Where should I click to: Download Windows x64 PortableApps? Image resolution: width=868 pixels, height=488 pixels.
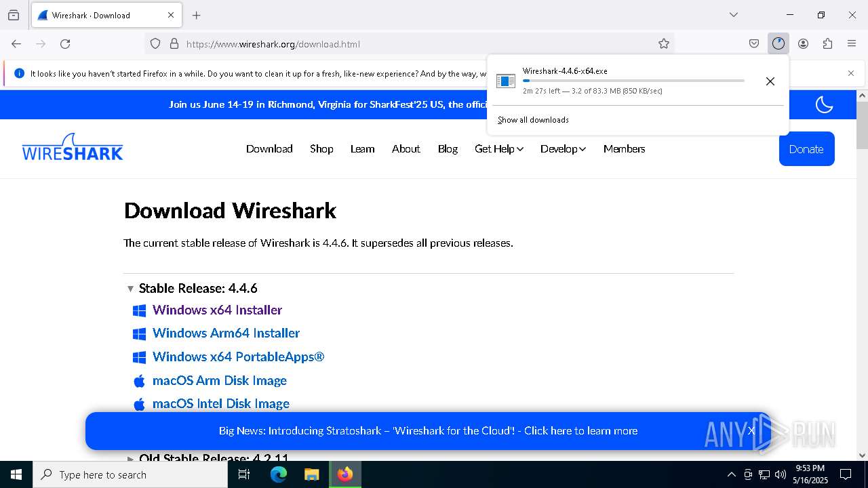pos(238,357)
